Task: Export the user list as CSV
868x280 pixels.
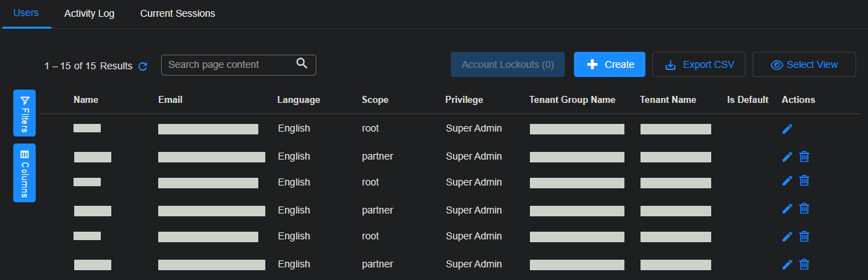Action: click(x=698, y=64)
